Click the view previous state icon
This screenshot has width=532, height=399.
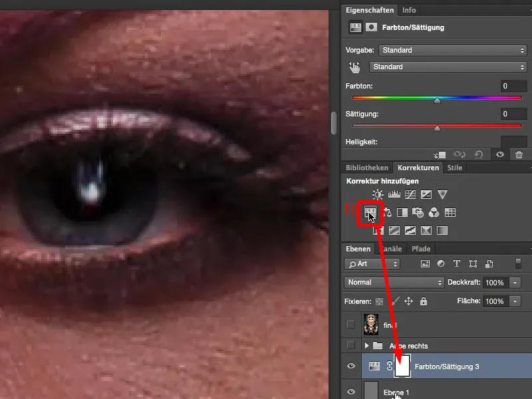click(x=460, y=155)
